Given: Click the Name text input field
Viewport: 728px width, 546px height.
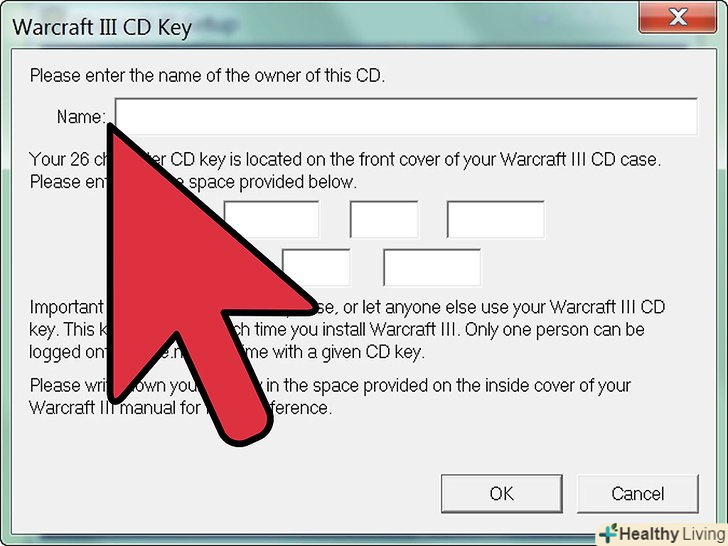Looking at the screenshot, I should tap(406, 117).
